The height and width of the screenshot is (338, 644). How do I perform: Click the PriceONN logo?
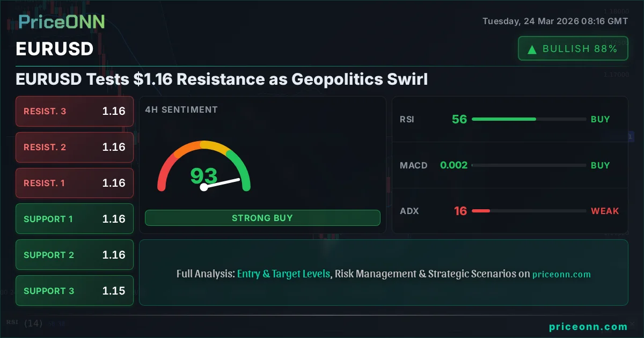pos(62,21)
